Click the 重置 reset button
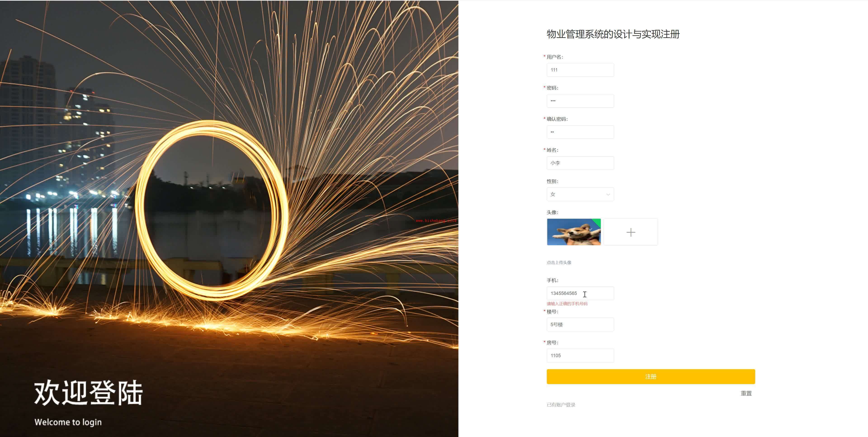The height and width of the screenshot is (437, 868). [x=746, y=393]
